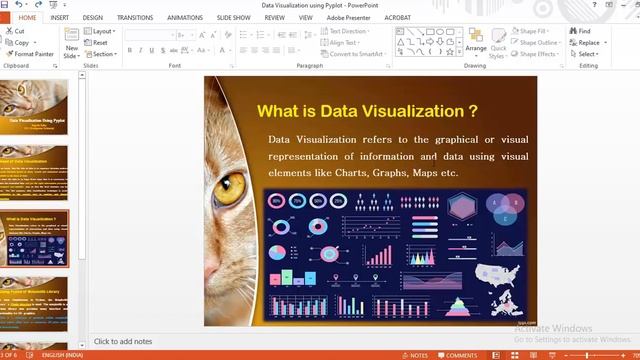Open Shape Outline dropdown
640x360 pixels.
tap(536, 42)
